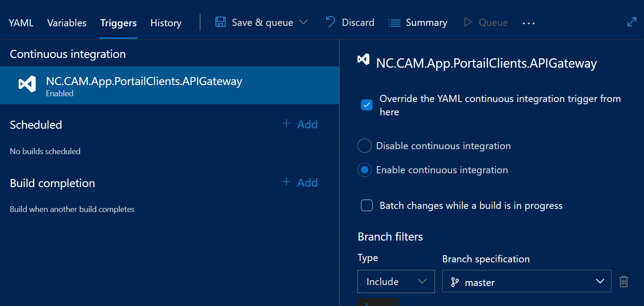Image resolution: width=644 pixels, height=306 pixels.
Task: Enable Batch changes while a build is in progress
Action: pyautogui.click(x=366, y=205)
